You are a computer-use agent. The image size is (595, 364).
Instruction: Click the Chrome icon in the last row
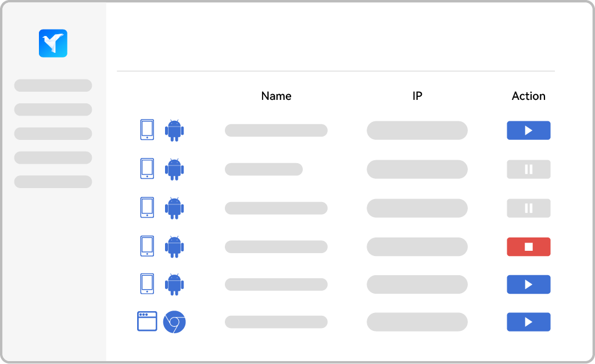coord(174,322)
